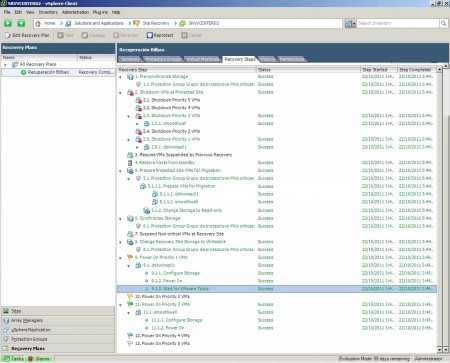Click the Cleanup toolbar button
This screenshot has width=450, height=363.
[x=93, y=35]
